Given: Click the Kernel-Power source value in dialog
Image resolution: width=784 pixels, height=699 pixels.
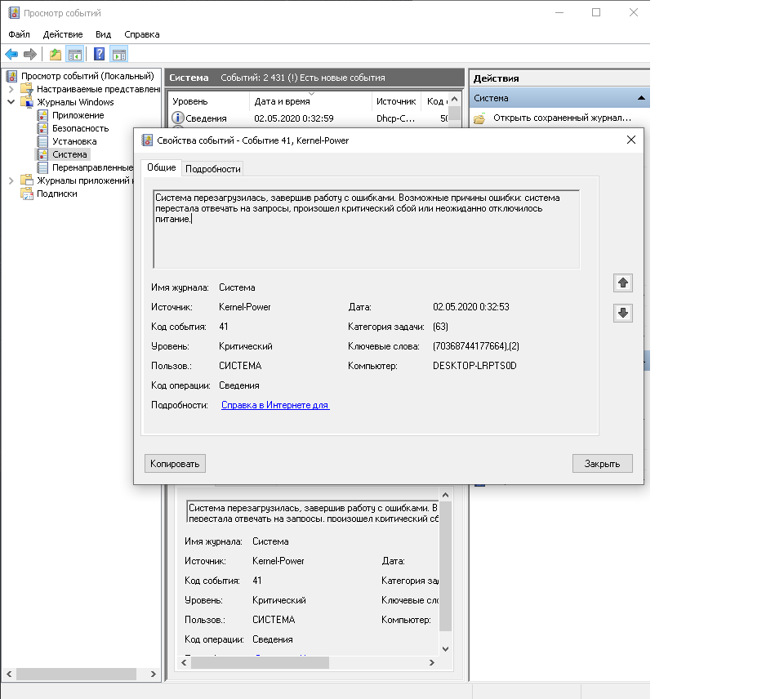Looking at the screenshot, I should pyautogui.click(x=244, y=307).
